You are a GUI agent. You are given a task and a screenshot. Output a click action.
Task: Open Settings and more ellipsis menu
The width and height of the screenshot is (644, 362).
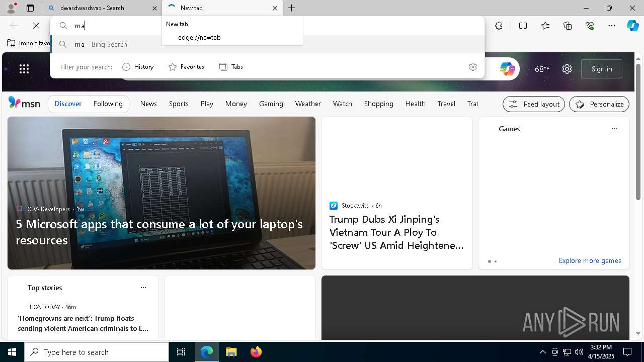[x=612, y=26]
